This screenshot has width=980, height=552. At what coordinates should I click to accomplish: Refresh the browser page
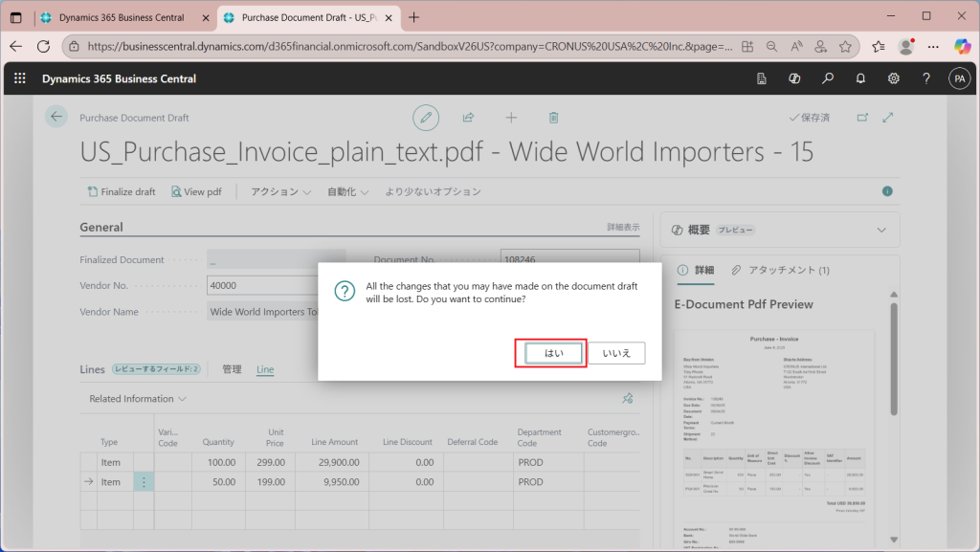click(x=43, y=46)
